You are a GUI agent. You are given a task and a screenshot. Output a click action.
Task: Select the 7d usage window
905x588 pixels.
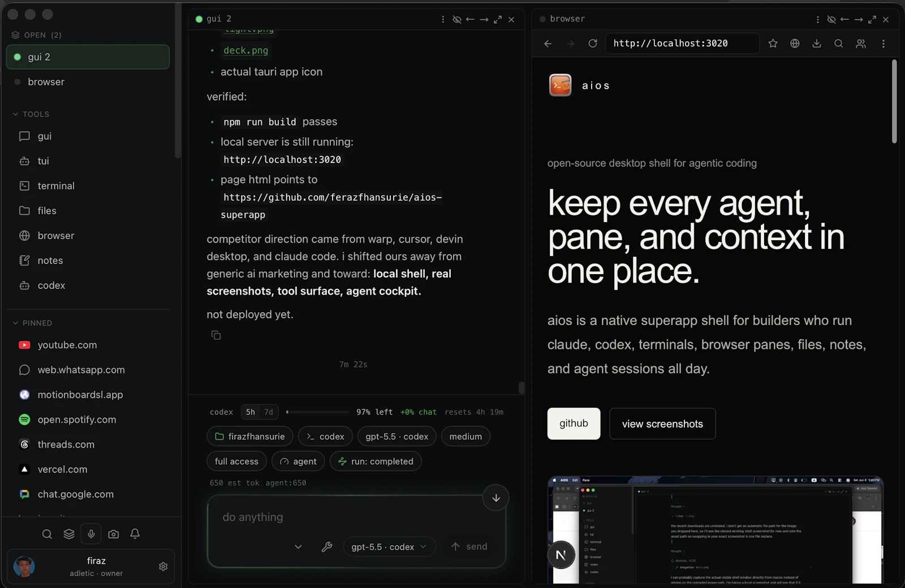(x=269, y=412)
